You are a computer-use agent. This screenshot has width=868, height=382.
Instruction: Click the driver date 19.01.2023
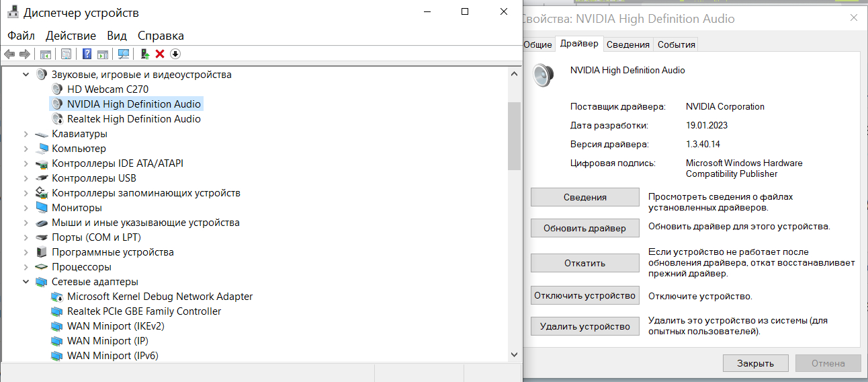pyautogui.click(x=707, y=125)
